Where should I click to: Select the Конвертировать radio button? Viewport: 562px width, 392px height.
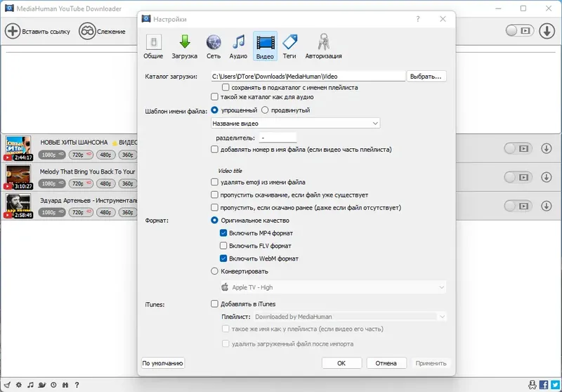[x=214, y=271]
